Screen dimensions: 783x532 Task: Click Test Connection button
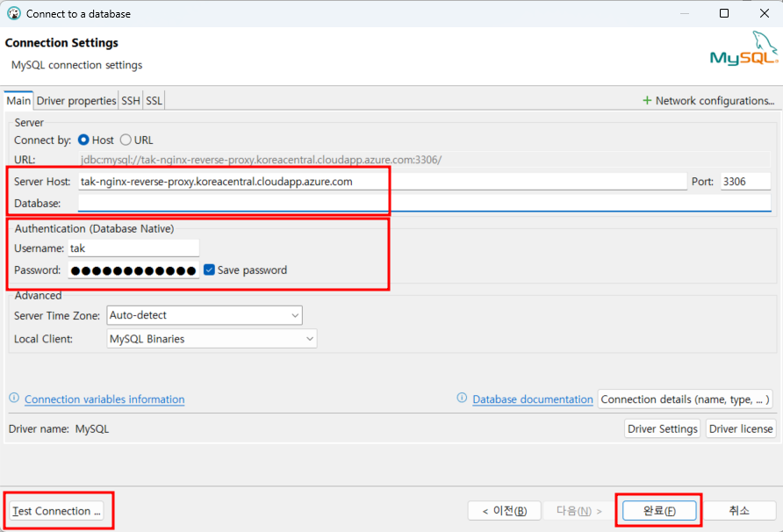[56, 511]
